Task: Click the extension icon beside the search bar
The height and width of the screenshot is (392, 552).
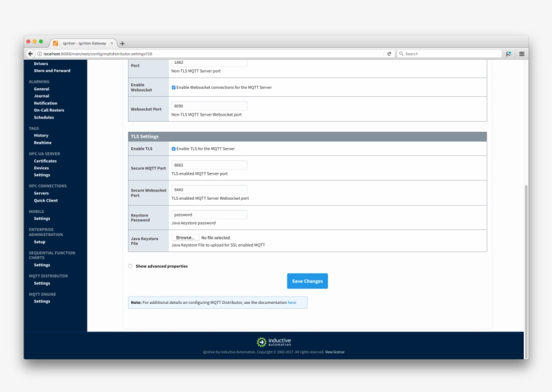Action: pyautogui.click(x=509, y=53)
